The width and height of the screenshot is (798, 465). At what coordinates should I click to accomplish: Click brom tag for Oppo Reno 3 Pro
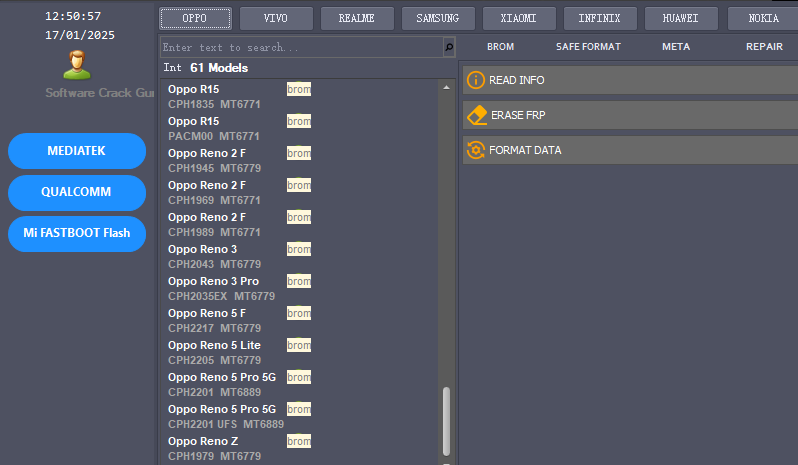point(299,281)
